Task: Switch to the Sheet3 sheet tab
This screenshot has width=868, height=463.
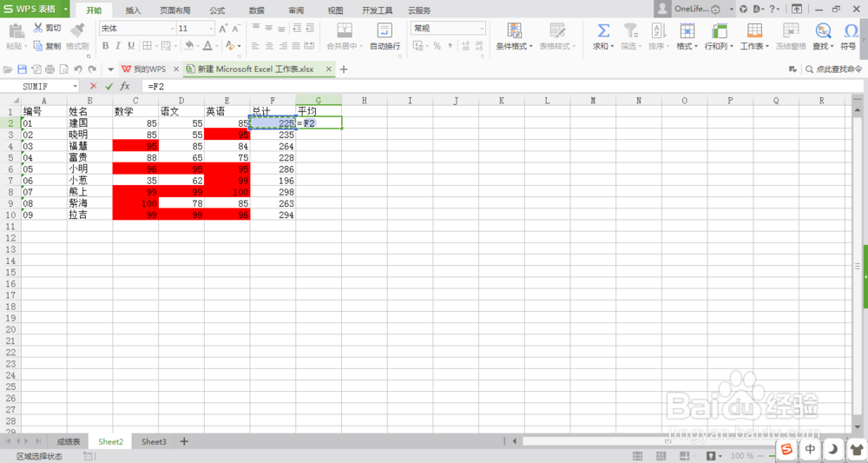Action: coord(154,441)
